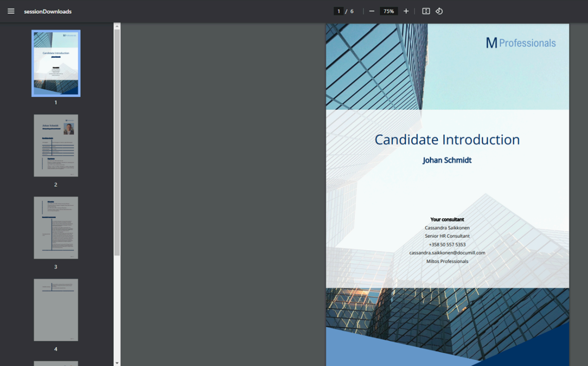This screenshot has width=588, height=366.
Task: Select the page 1 thumbnail
Action: click(x=56, y=64)
